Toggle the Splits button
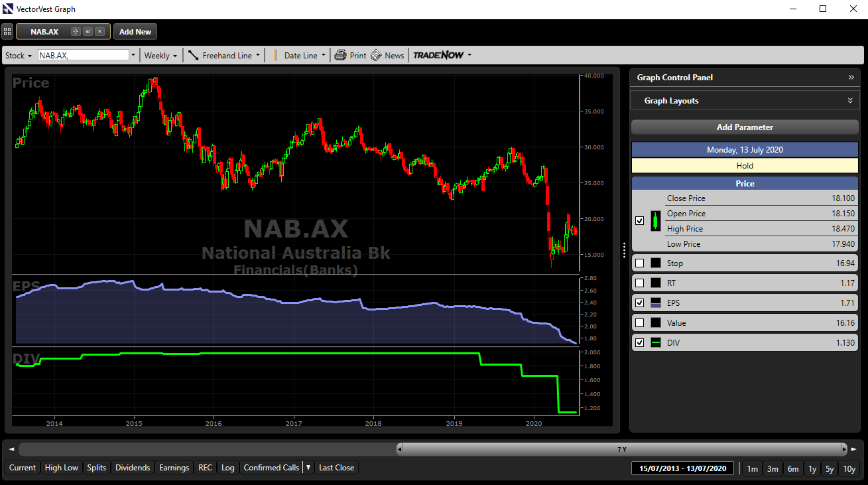 click(96, 468)
